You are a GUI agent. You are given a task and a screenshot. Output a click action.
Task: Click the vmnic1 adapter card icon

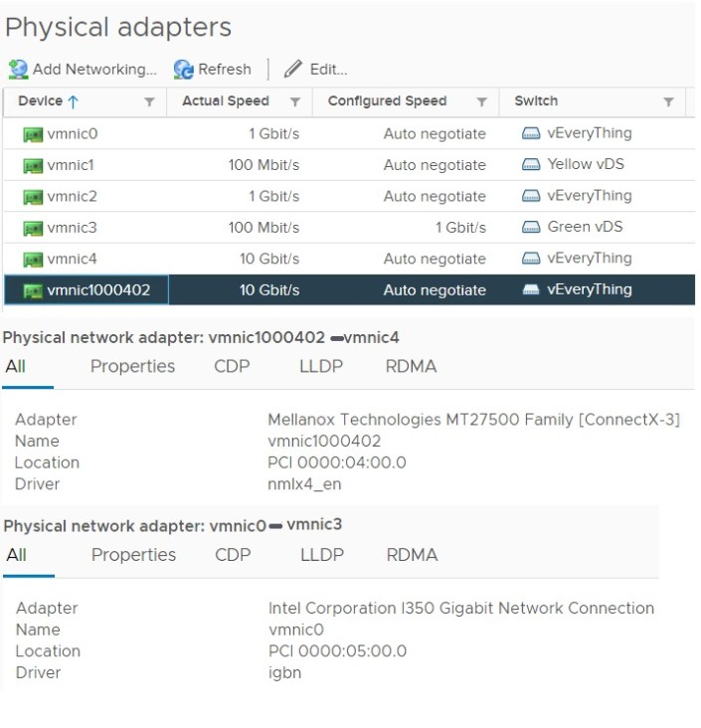tap(33, 165)
